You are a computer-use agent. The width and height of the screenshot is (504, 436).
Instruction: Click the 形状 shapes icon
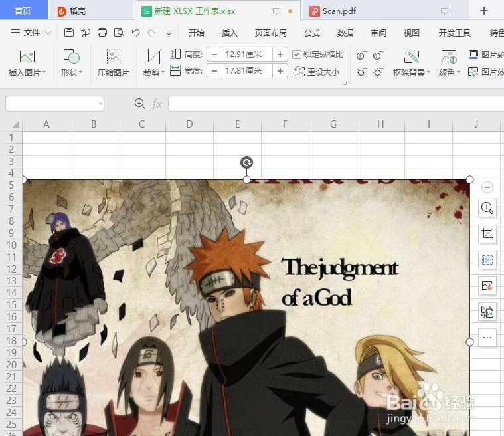click(71, 56)
